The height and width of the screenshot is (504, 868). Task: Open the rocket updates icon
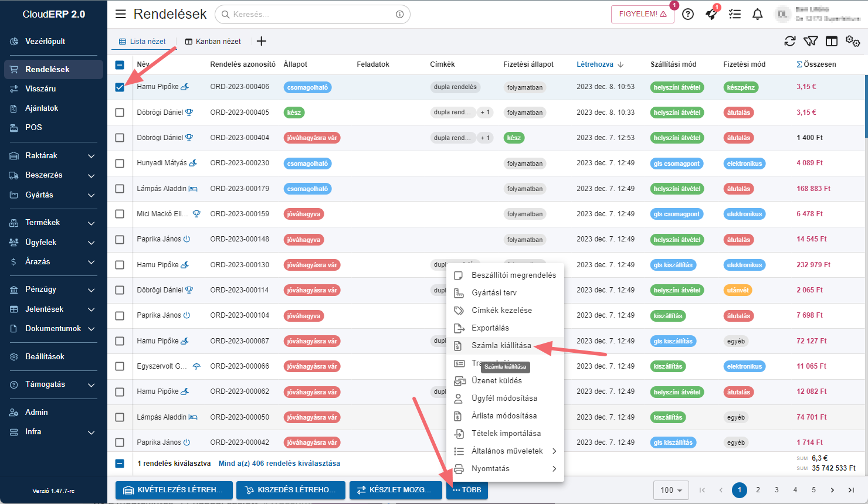coord(711,14)
